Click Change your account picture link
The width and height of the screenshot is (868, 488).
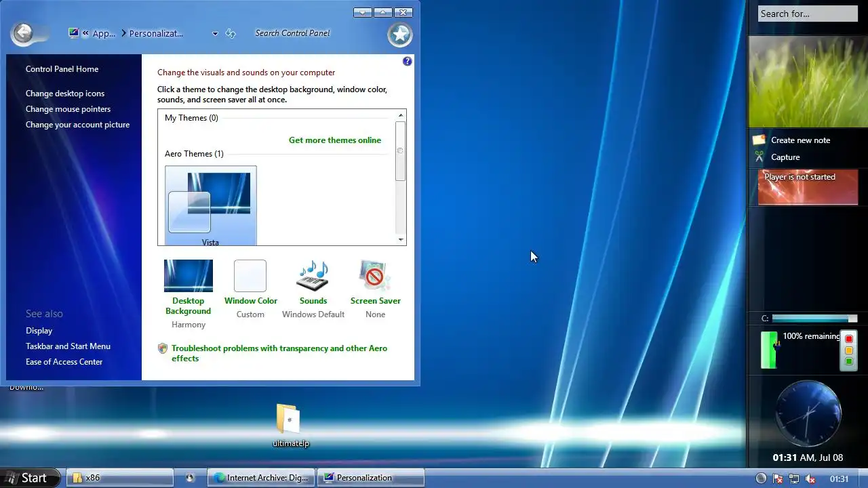pos(77,125)
